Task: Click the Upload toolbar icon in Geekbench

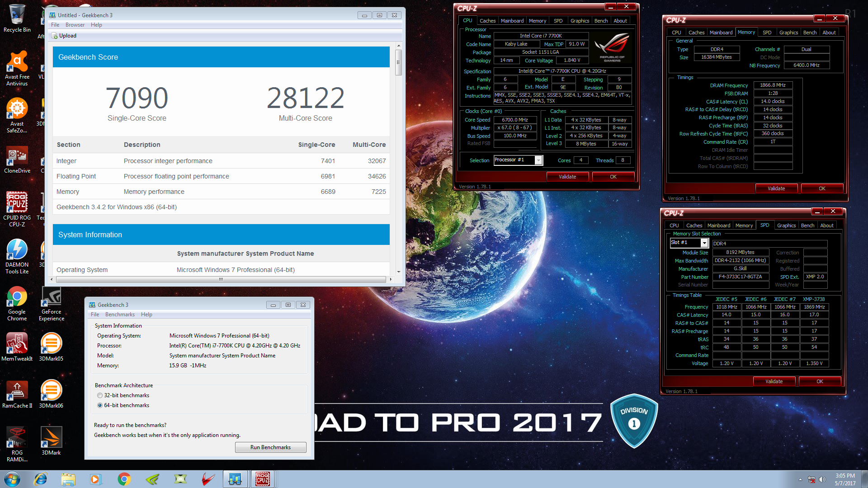Action: click(64, 36)
